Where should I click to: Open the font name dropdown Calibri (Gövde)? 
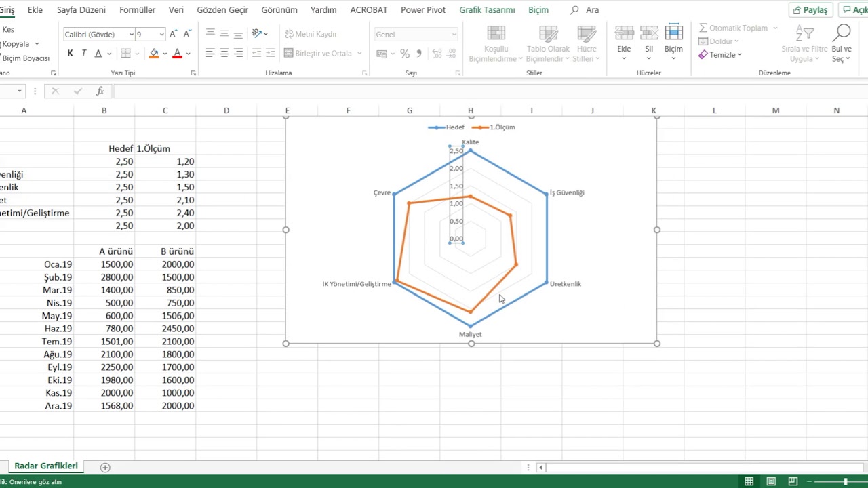[x=131, y=35]
